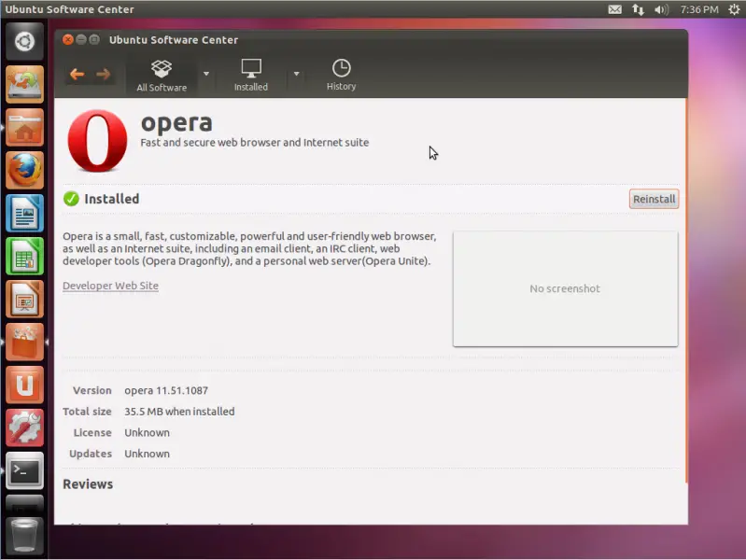Open the Terminal from the launcher
Image resolution: width=746 pixels, height=560 pixels.
click(24, 470)
